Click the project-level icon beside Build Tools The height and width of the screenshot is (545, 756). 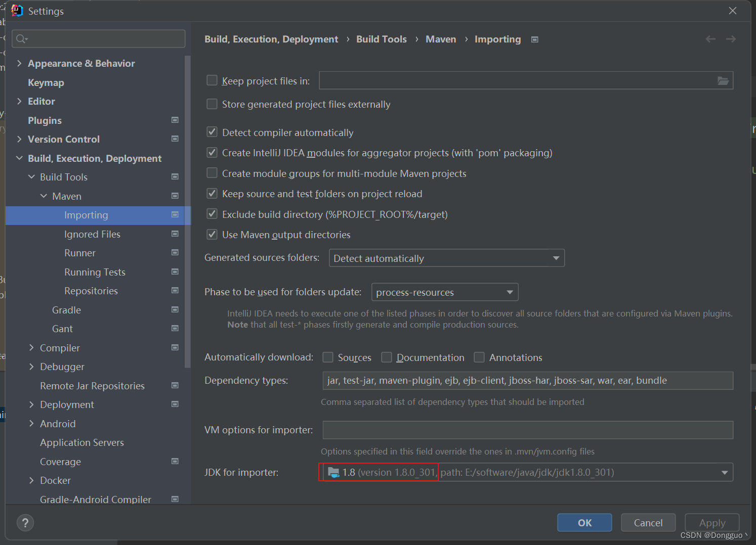point(175,176)
